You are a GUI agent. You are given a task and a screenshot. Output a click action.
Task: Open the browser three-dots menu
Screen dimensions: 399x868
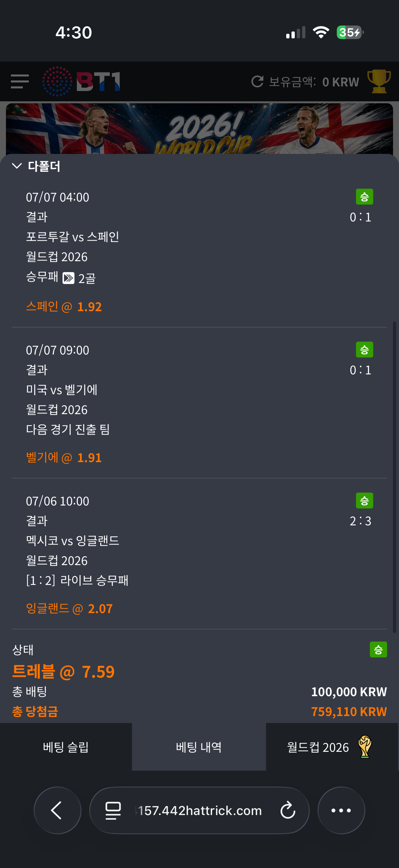341,810
